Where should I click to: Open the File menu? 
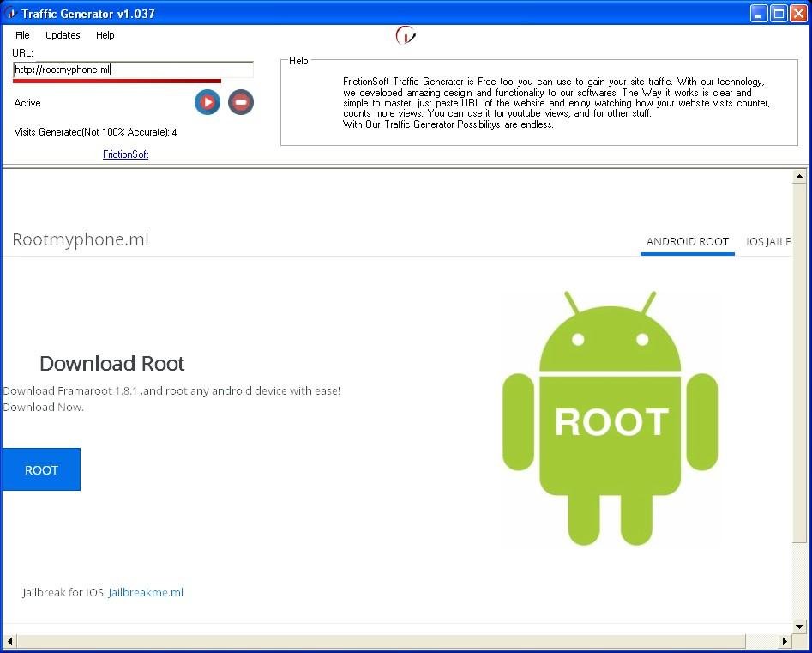(x=22, y=35)
